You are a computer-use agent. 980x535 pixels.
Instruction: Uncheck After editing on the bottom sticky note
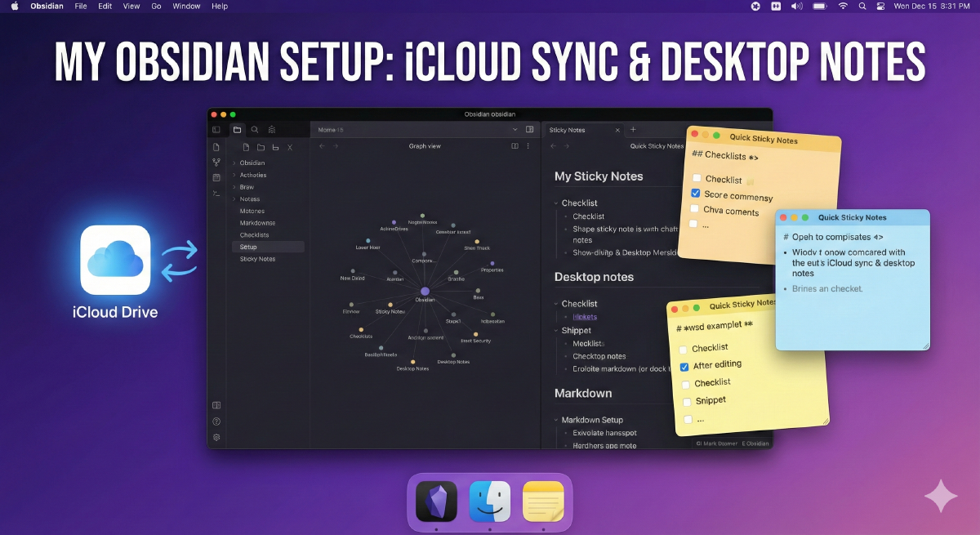pos(684,365)
